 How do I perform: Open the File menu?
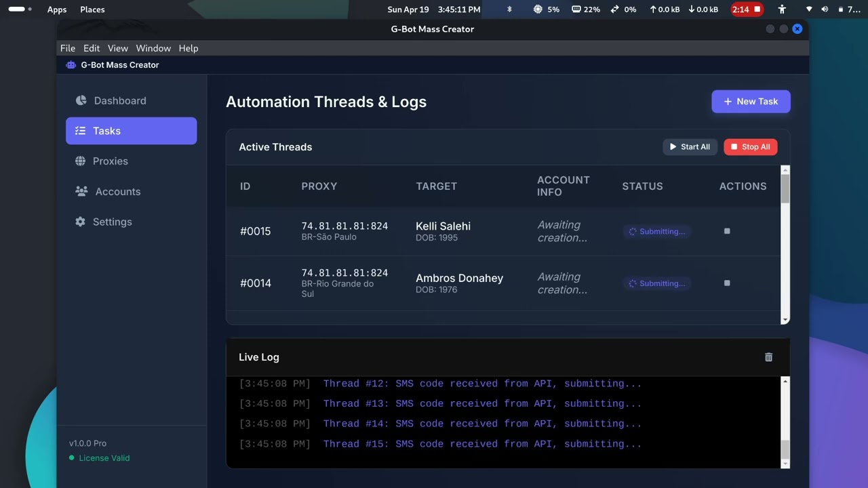tap(68, 48)
